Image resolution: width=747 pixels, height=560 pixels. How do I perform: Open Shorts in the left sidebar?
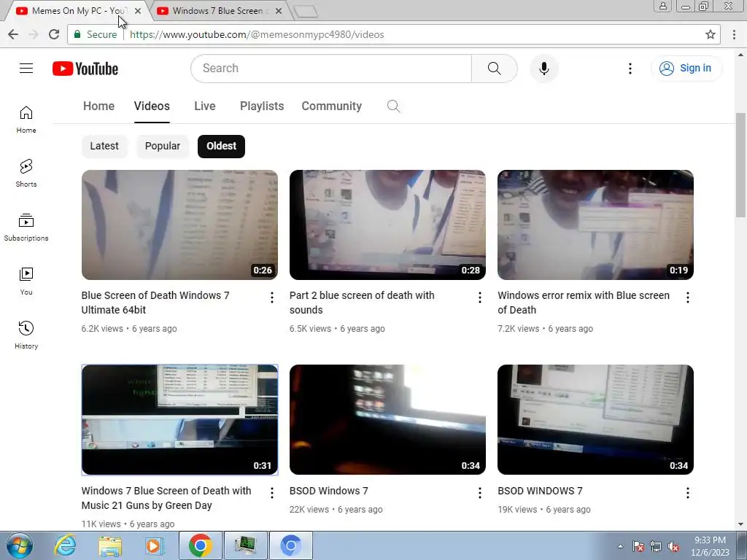[x=26, y=174]
